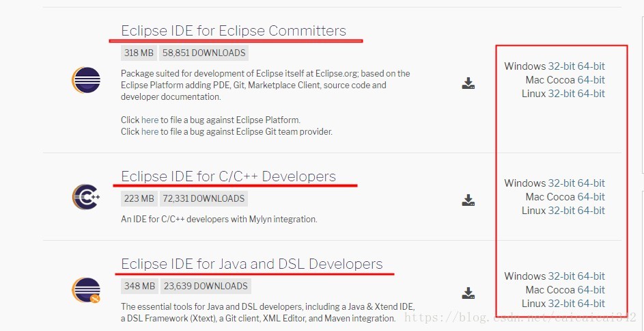The width and height of the screenshot is (644, 331).
Task: Click the 223 MB size badge
Action: tap(139, 198)
